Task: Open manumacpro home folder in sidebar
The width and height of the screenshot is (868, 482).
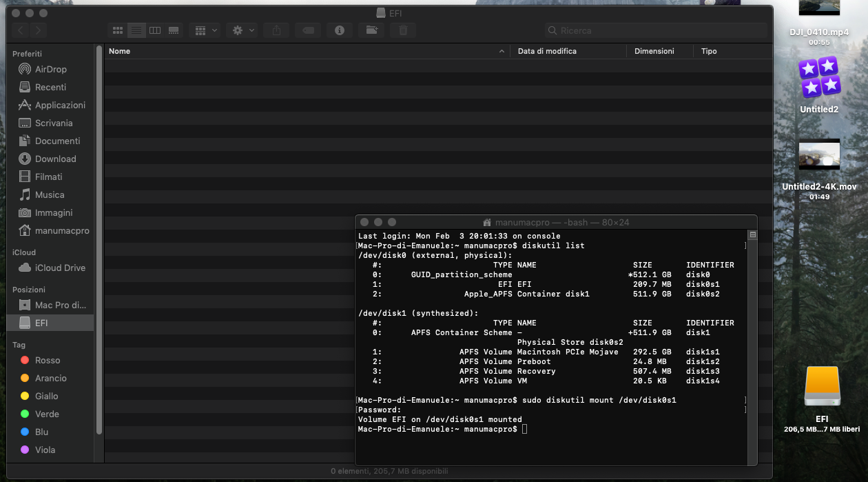Action: 50,230
